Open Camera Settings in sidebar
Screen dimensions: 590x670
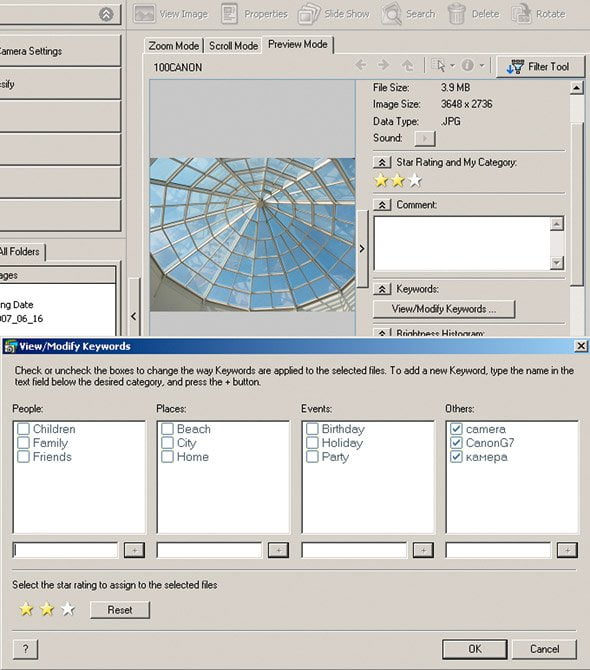(x=60, y=51)
